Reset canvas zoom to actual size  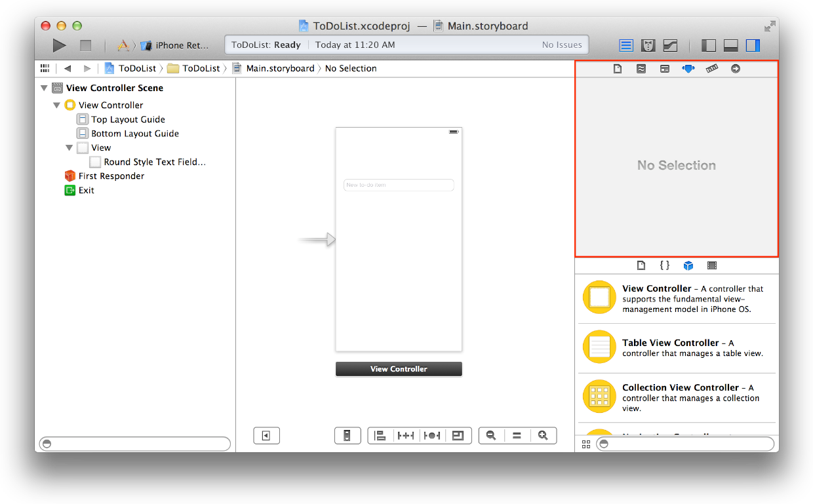pos(517,435)
